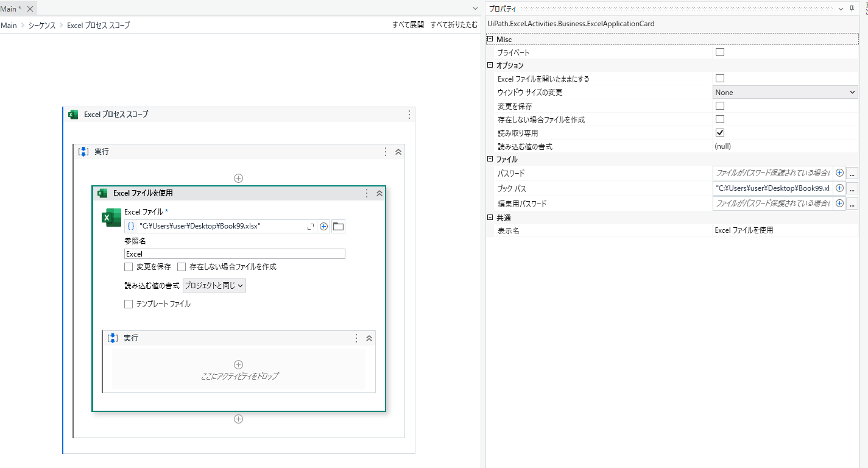Click the sequence icon beside the outer 実行 label

click(x=82, y=151)
